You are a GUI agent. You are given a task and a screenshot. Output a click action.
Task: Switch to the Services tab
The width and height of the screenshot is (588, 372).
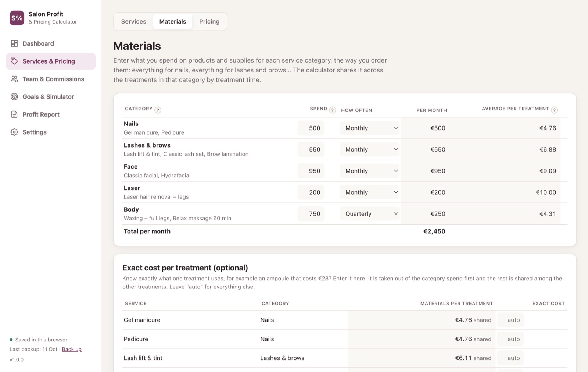coord(134,21)
